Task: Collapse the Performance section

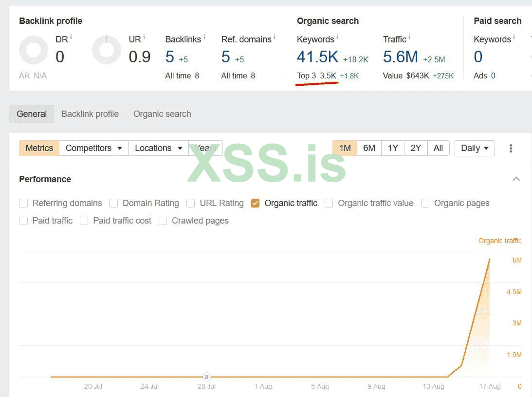Action: [516, 179]
